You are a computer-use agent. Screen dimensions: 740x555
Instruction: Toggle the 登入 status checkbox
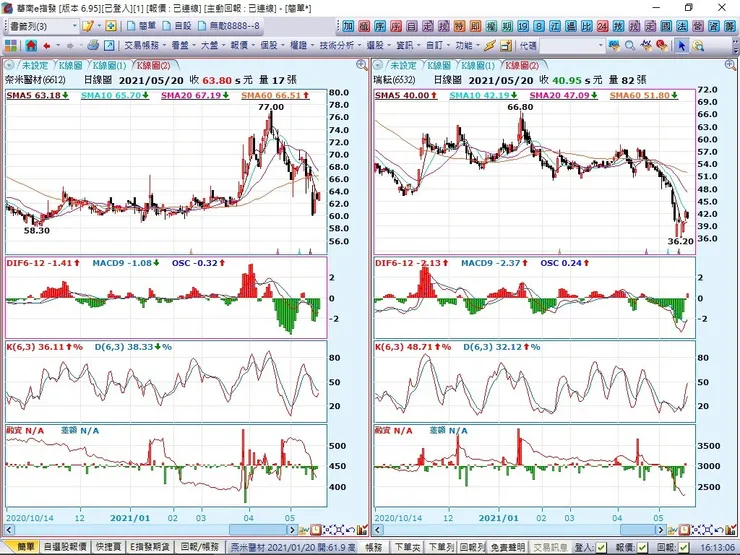(601, 547)
